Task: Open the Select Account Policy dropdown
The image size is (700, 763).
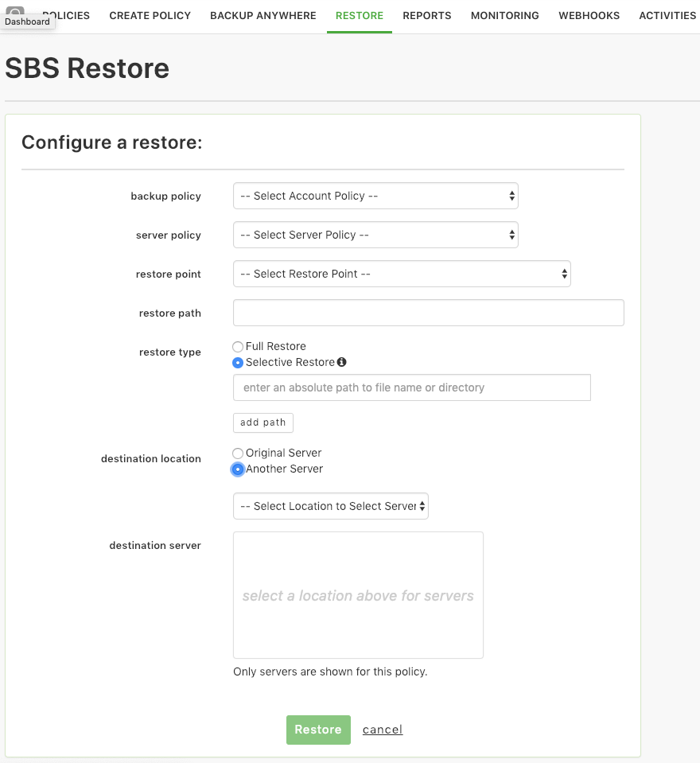Action: click(x=375, y=196)
